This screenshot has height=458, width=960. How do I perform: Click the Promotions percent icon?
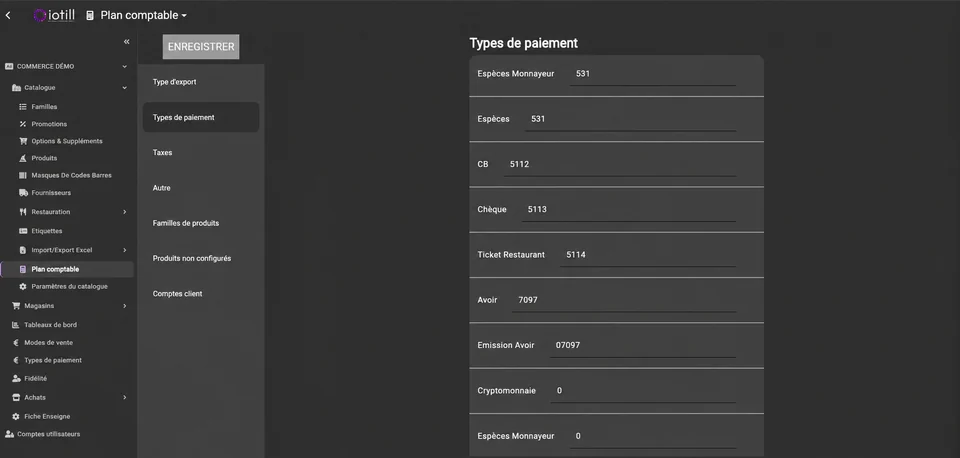click(x=23, y=124)
